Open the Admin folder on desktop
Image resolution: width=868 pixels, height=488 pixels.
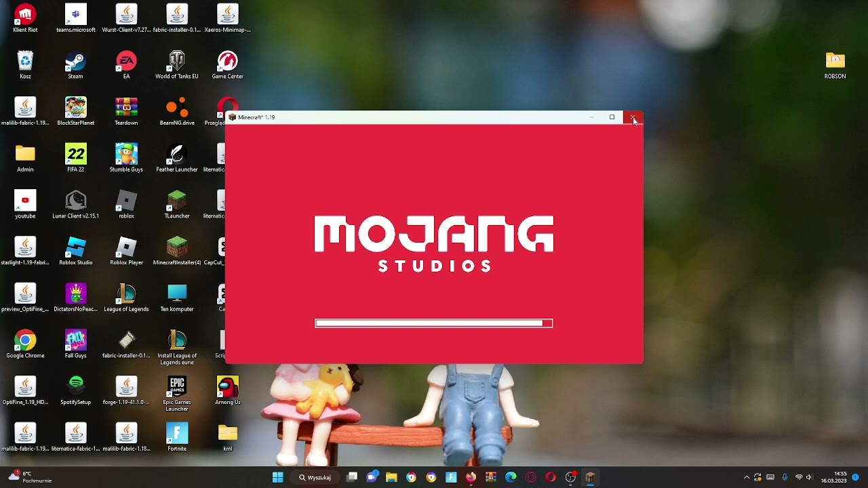25,158
